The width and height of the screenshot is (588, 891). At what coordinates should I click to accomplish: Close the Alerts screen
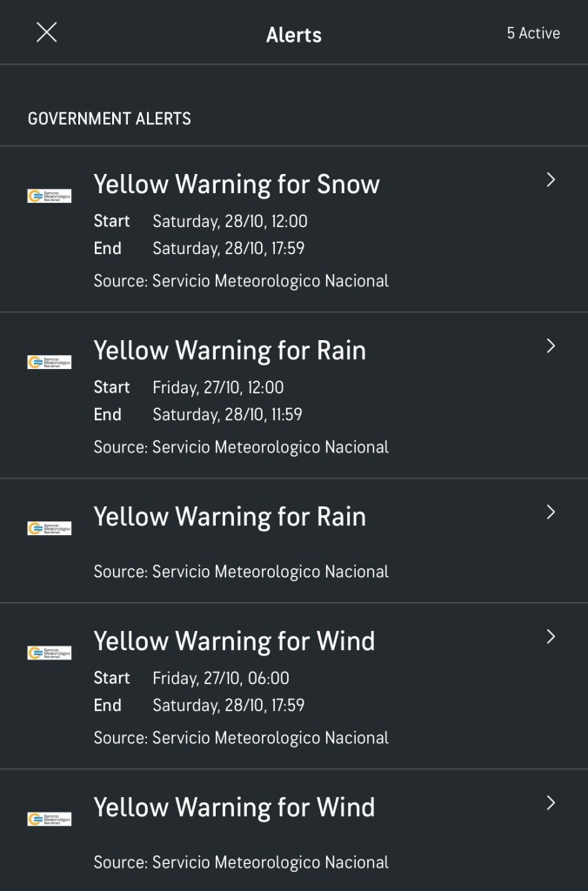click(46, 33)
